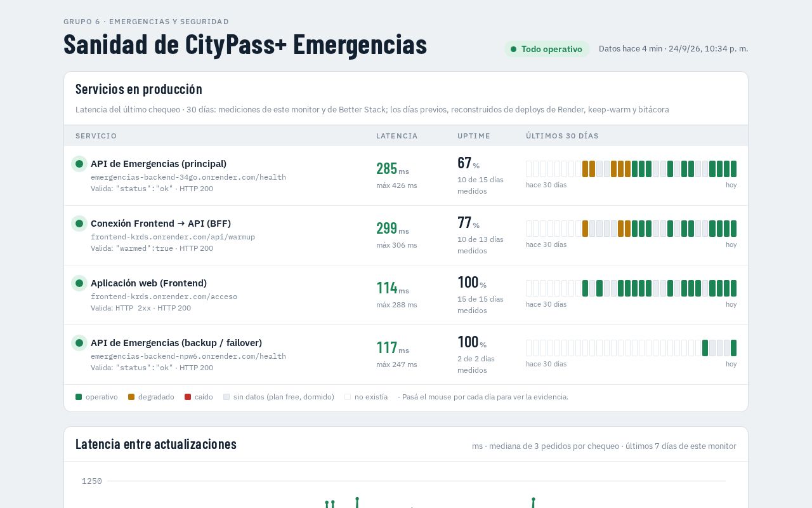This screenshot has width=812, height=508.
Task: Open the frontend-krds.onrender.com/acceso URL
Action: [x=164, y=297]
